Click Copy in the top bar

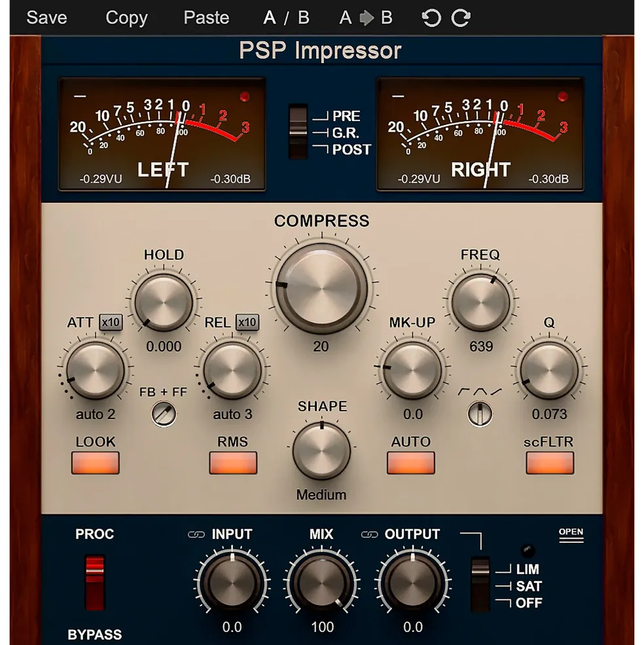[126, 18]
